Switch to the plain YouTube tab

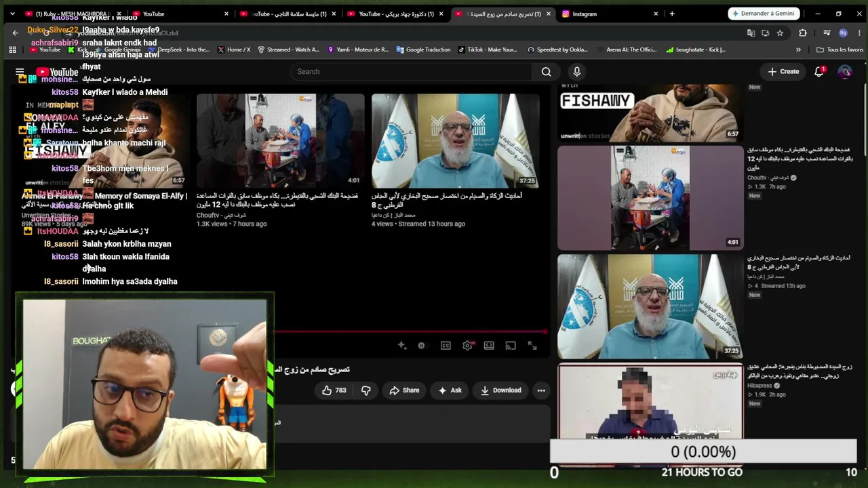click(180, 14)
